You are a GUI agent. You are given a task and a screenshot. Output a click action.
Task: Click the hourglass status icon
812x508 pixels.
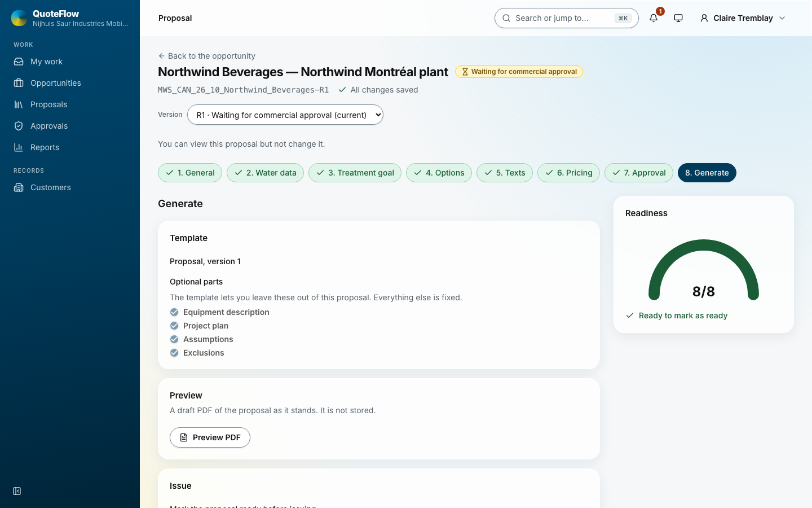coord(465,72)
